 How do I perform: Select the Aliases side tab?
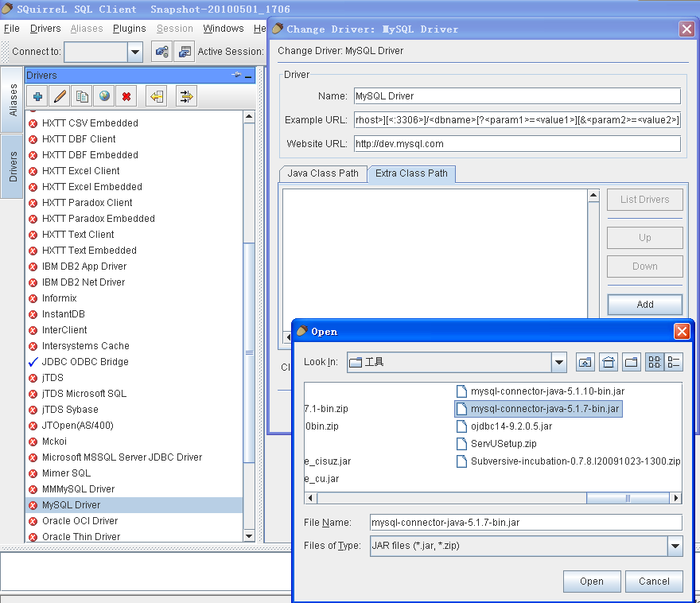click(x=12, y=100)
